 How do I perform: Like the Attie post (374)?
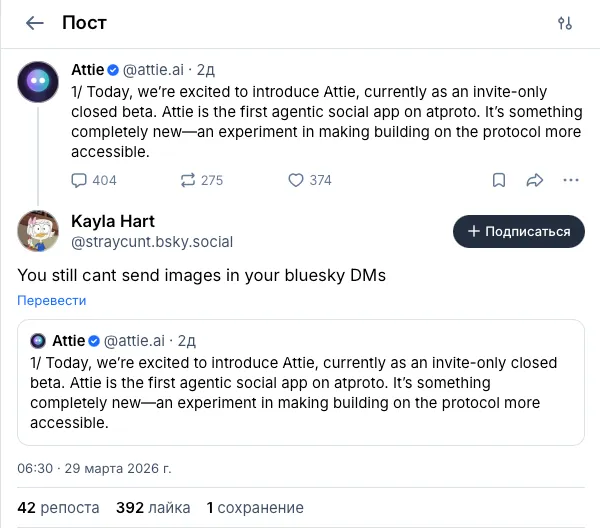(x=295, y=180)
